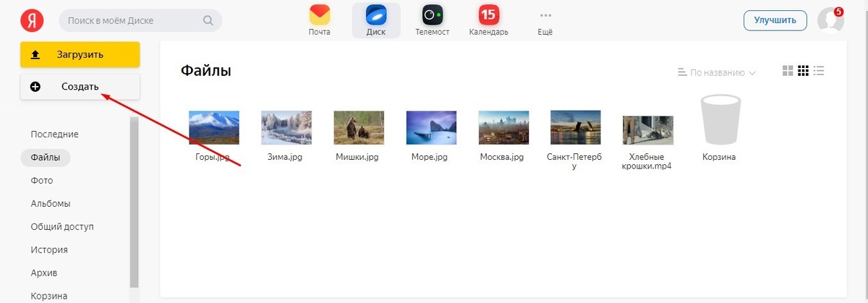
Task: Open Альбомы in the sidebar
Action: click(x=51, y=203)
